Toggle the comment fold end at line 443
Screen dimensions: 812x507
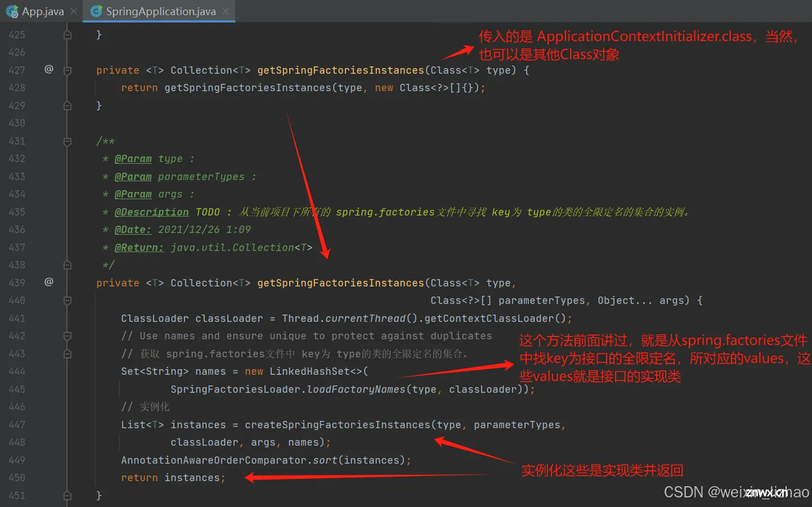[68, 354]
